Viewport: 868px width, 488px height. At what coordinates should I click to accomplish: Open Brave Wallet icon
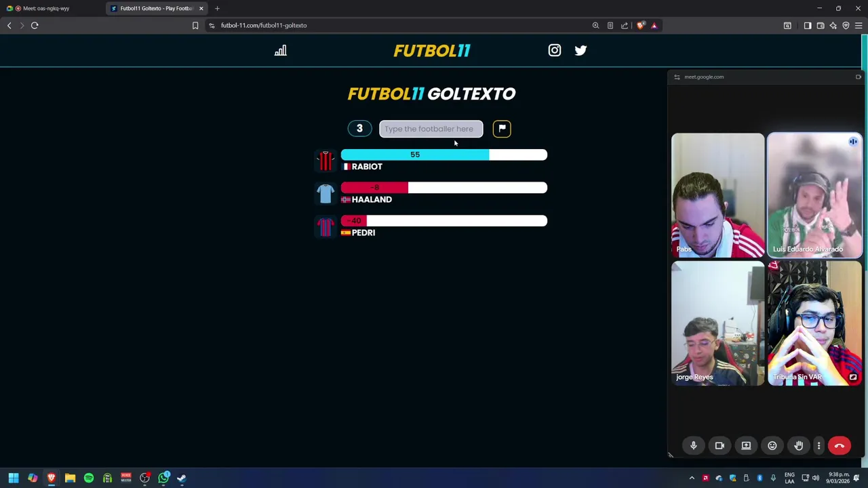coord(821,26)
